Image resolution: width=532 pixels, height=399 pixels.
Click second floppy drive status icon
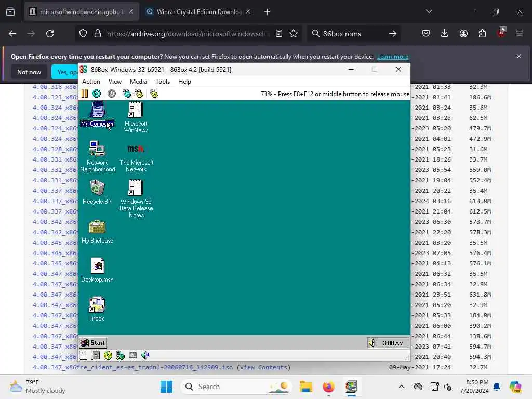pos(96,355)
